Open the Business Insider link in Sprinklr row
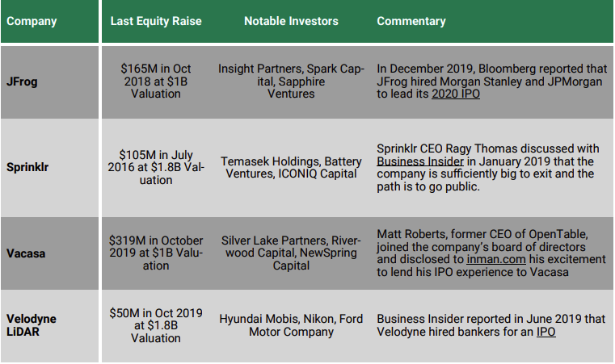Screen dimensions: 615x364 click(x=420, y=161)
